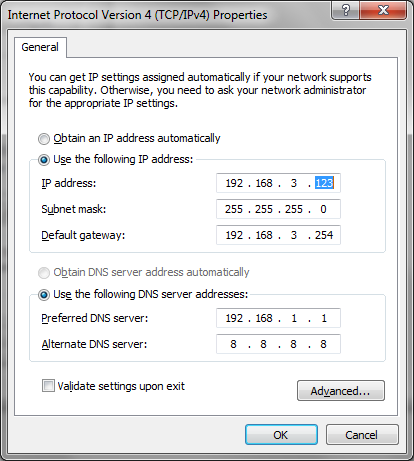Click the Cancel button

coord(362,435)
